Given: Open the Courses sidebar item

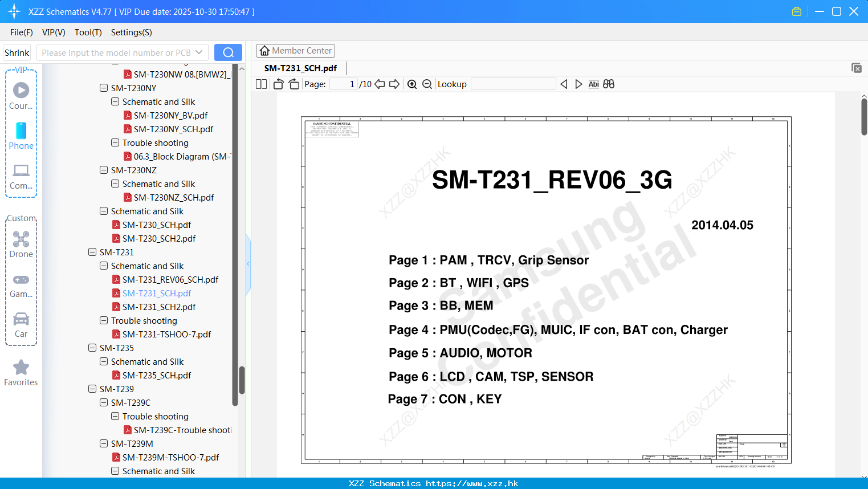Looking at the screenshot, I should pos(21,96).
